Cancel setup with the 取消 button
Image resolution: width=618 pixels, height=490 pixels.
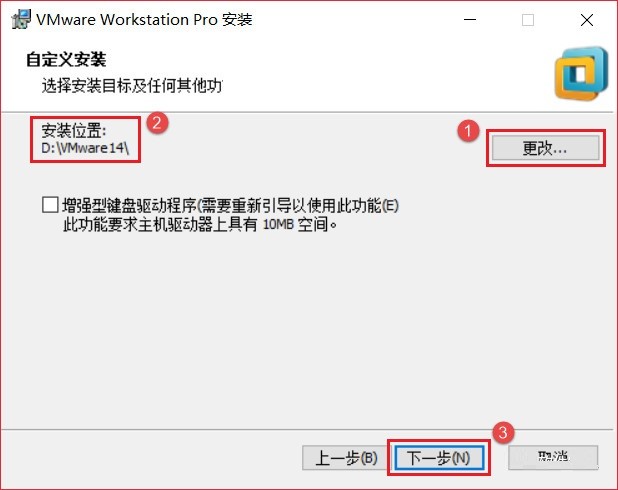pos(553,457)
